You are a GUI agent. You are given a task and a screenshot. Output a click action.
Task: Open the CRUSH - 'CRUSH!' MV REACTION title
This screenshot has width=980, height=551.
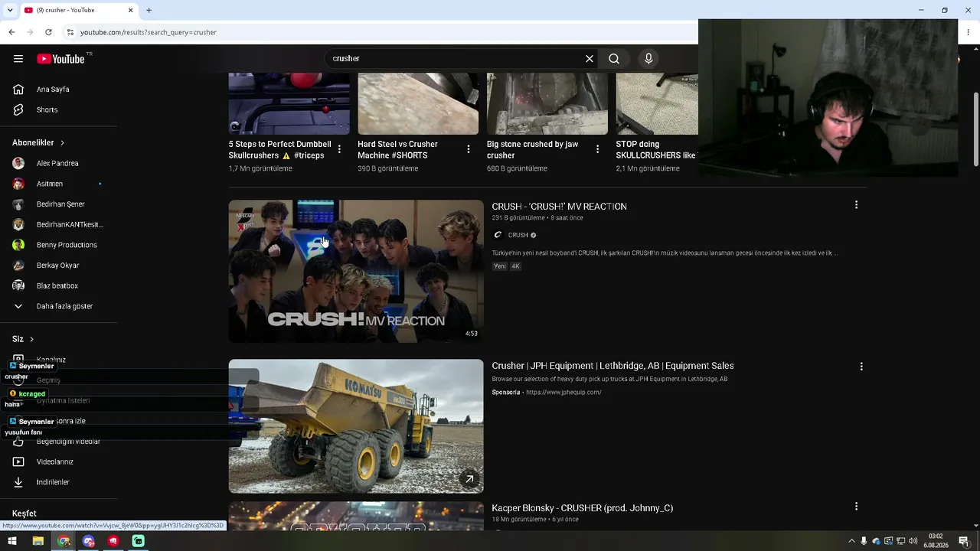pyautogui.click(x=559, y=207)
